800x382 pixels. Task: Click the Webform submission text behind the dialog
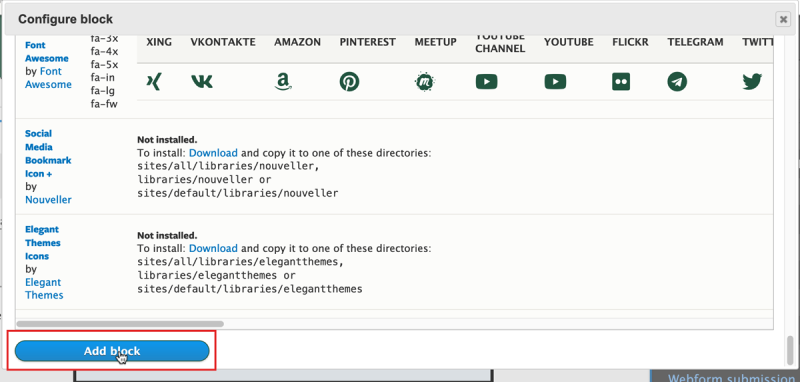733,378
